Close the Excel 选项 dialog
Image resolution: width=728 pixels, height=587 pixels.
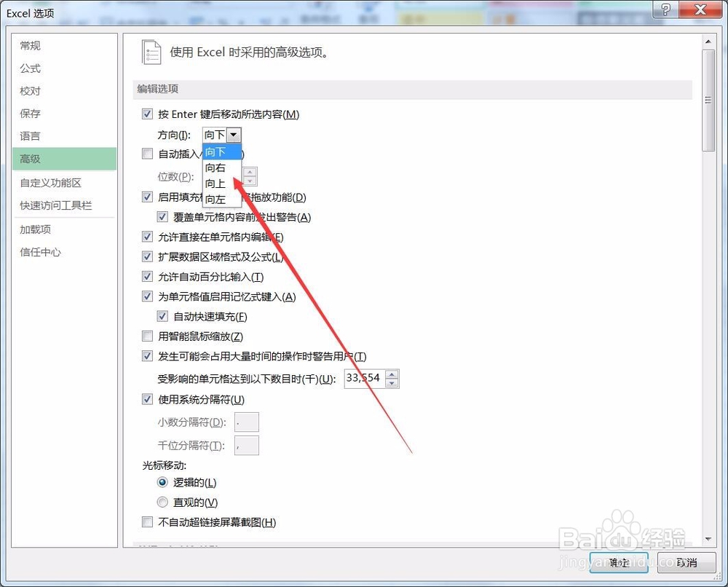(700, 9)
